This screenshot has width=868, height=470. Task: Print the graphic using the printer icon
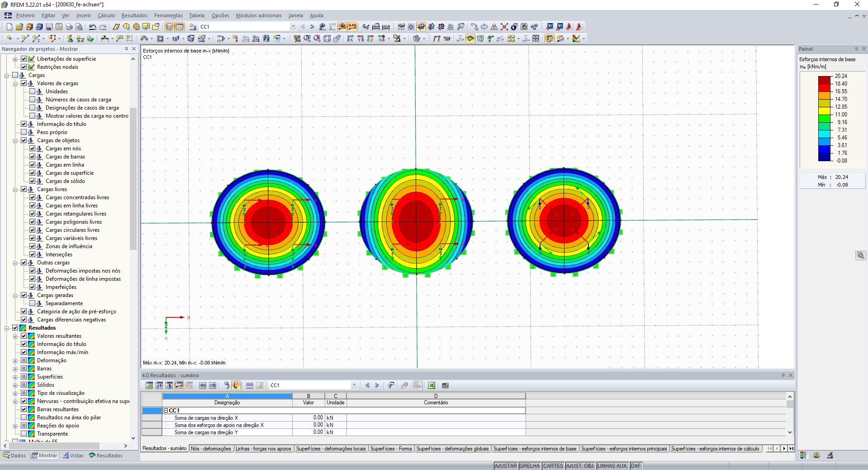69,27
